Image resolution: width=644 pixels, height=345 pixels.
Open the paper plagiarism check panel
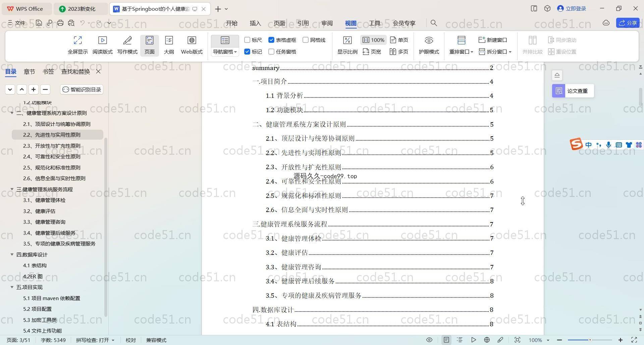(573, 91)
